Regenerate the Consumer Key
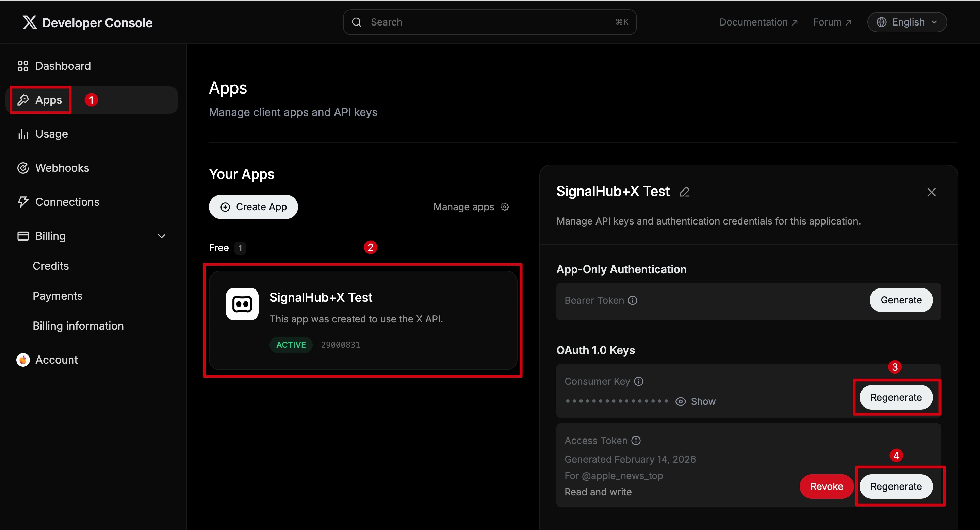The width and height of the screenshot is (980, 530). click(x=896, y=397)
